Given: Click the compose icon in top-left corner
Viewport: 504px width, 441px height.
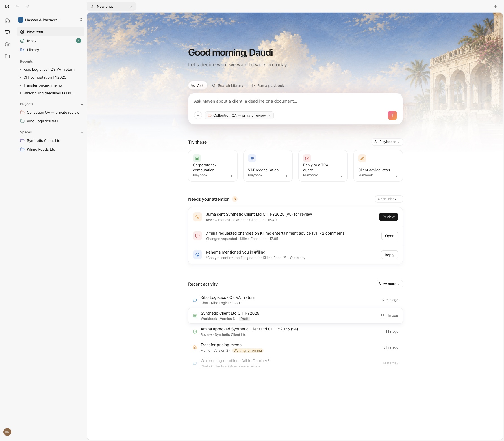Looking at the screenshot, I should tap(7, 6).
